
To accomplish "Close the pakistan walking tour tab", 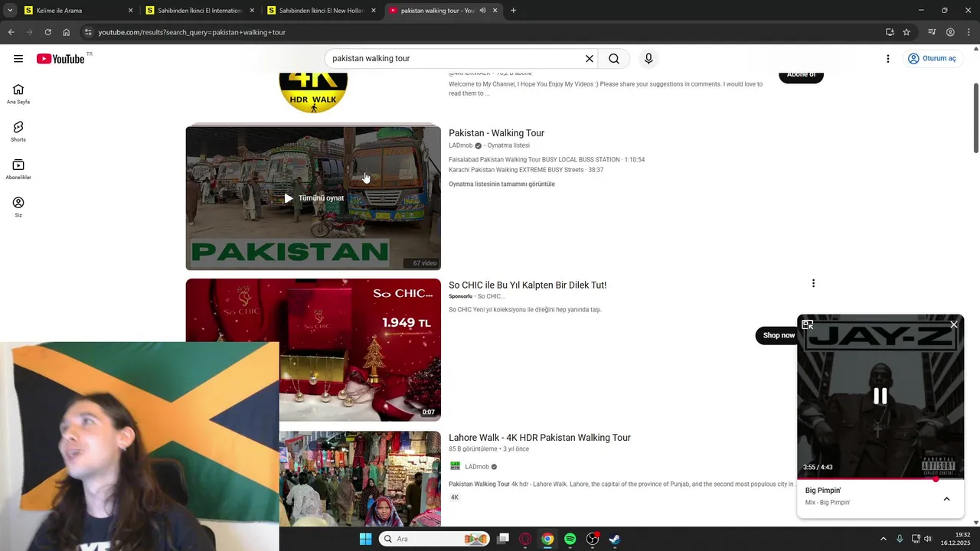I will pyautogui.click(x=495, y=11).
